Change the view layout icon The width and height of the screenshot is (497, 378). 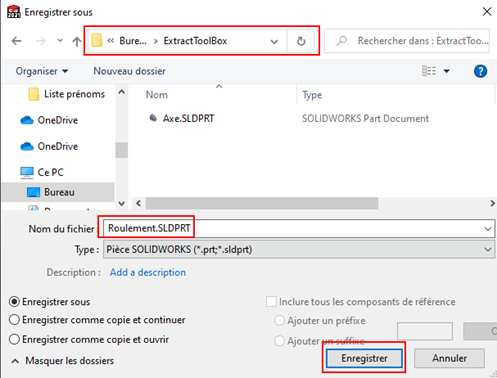pyautogui.click(x=429, y=71)
